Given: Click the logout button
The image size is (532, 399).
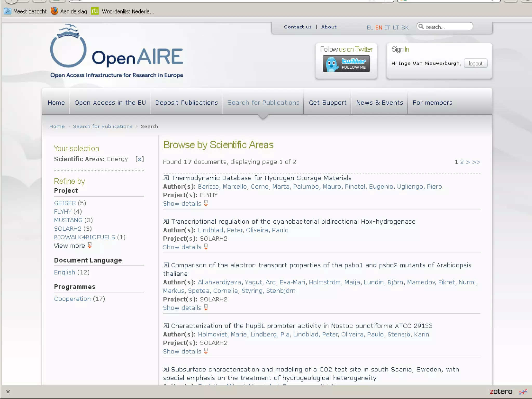Looking at the screenshot, I should click(x=475, y=63).
